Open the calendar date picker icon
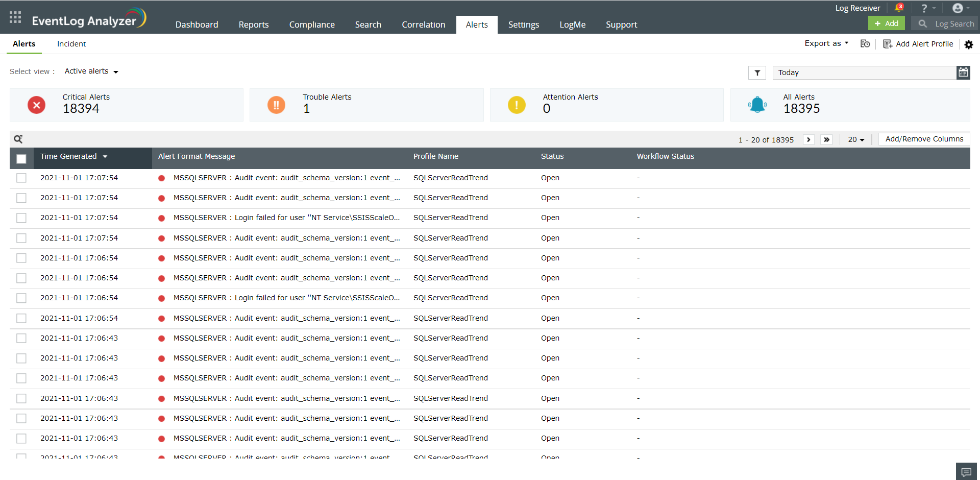Image resolution: width=980 pixels, height=480 pixels. (963, 73)
